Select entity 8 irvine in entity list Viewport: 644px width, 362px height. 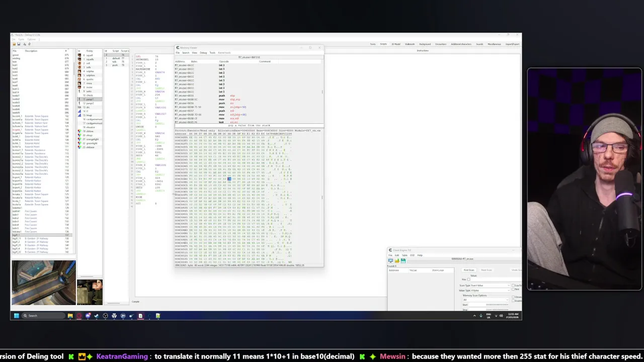[x=90, y=87]
